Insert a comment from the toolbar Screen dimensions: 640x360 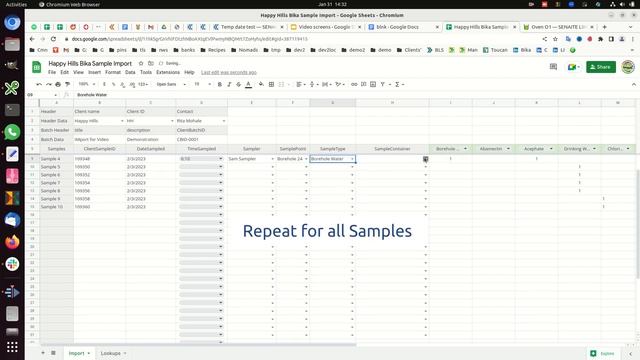click(363, 84)
